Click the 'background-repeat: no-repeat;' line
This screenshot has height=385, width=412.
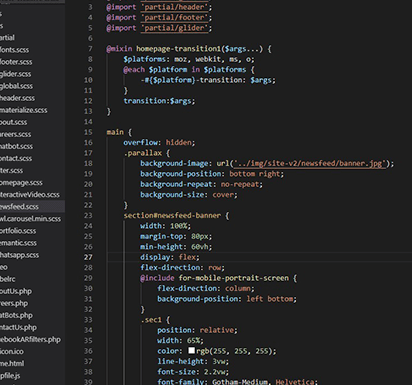pyautogui.click(x=201, y=184)
